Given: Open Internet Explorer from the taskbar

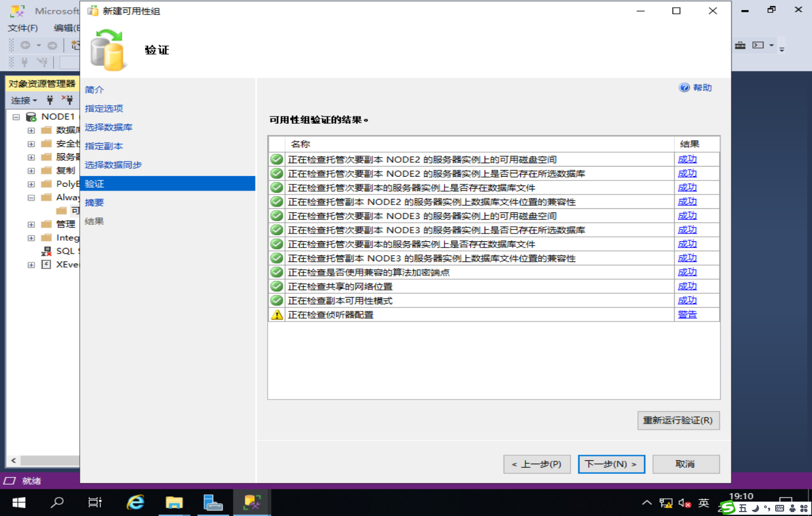Looking at the screenshot, I should (135, 503).
